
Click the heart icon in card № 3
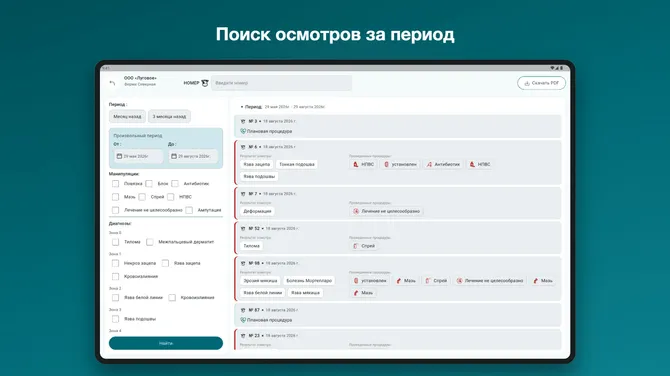[x=243, y=131]
